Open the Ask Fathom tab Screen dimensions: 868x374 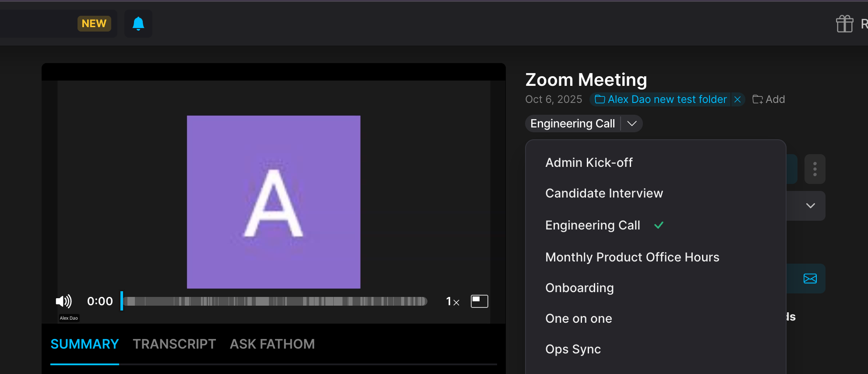(x=272, y=344)
